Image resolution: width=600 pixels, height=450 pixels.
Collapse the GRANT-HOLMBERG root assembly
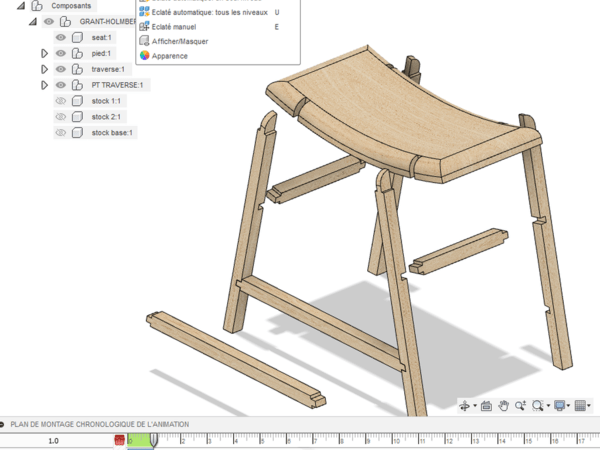32,21
